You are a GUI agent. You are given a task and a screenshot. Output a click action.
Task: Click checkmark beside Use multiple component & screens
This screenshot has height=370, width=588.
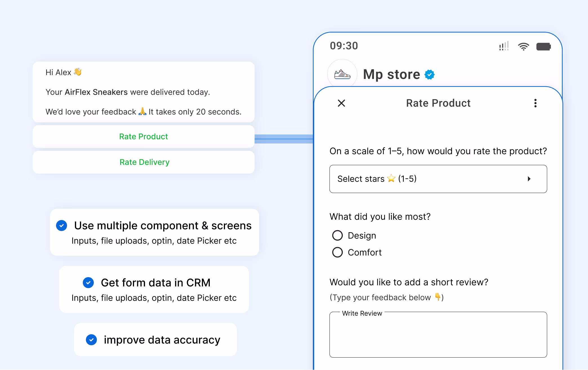pos(61,225)
